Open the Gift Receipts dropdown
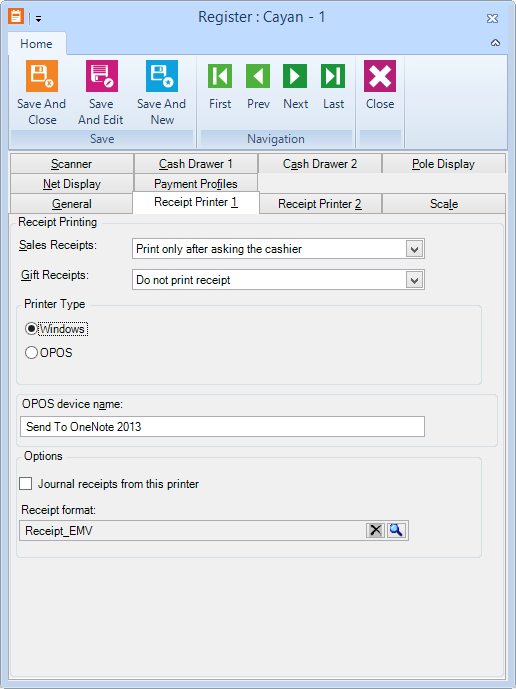Image resolution: width=516 pixels, height=689 pixels. click(414, 280)
